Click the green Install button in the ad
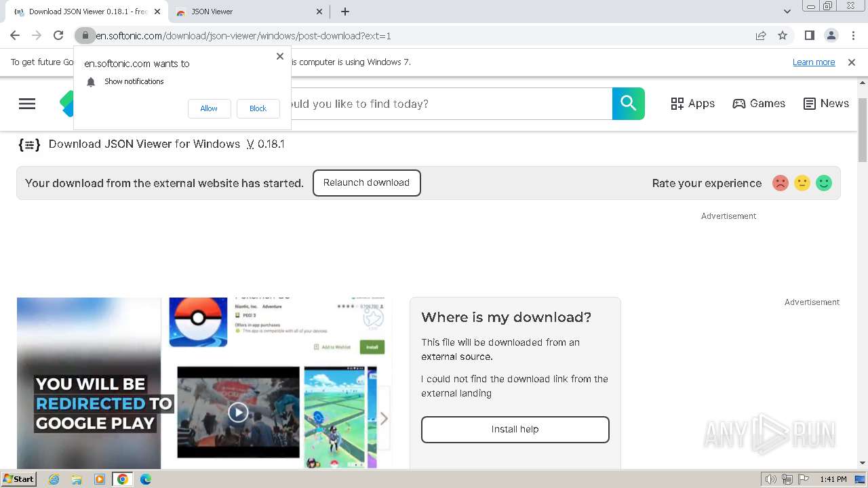This screenshot has width=868, height=488. 372,346
